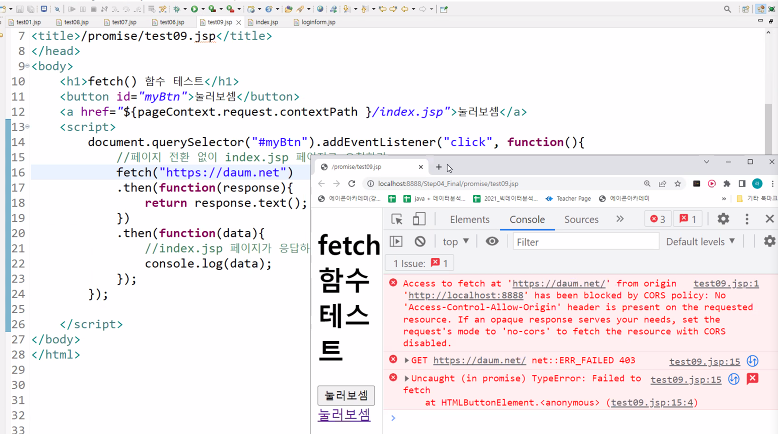Viewport: 778px width, 434px height.
Task: Expand the Uncaught (in promise) TypeError entry
Action: coord(407,378)
